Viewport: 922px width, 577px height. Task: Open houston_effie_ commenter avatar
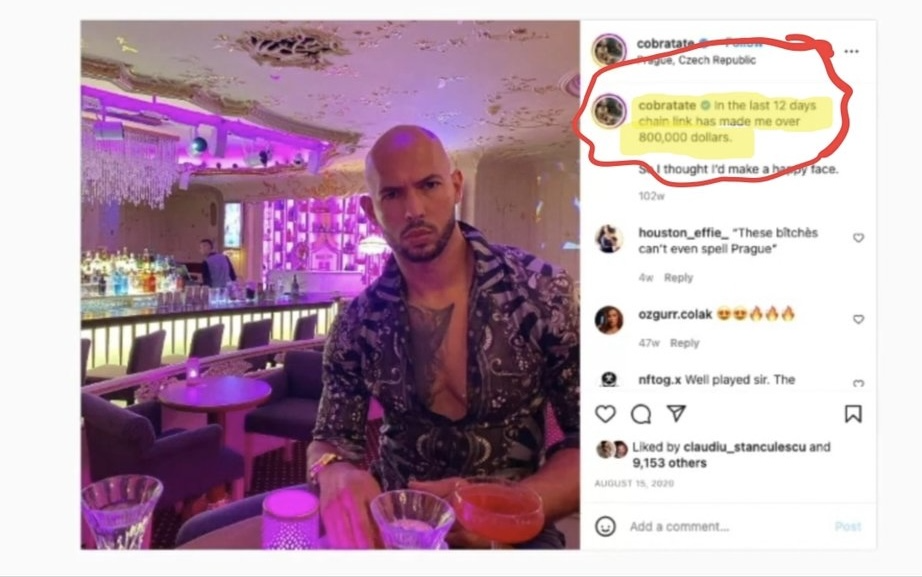(x=609, y=239)
